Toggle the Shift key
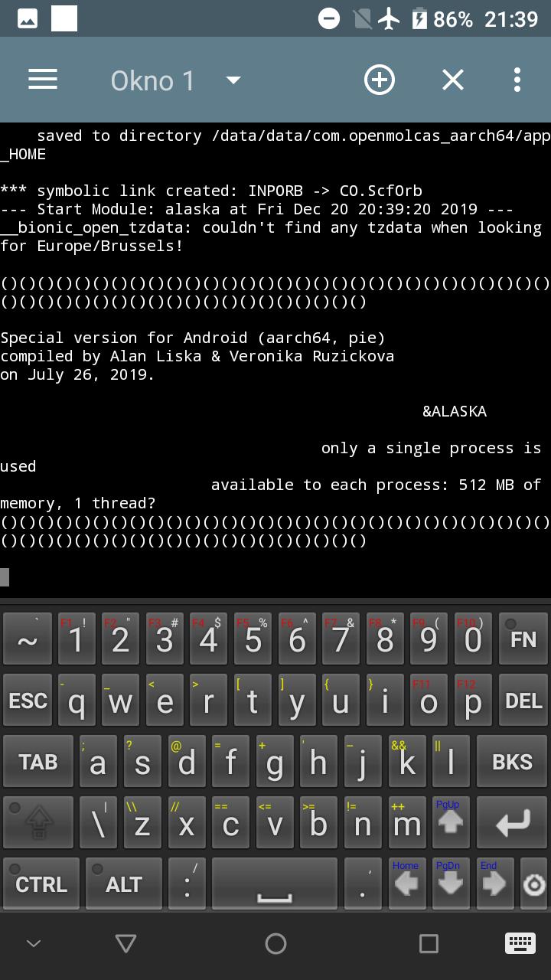551x980 pixels. tap(39, 823)
